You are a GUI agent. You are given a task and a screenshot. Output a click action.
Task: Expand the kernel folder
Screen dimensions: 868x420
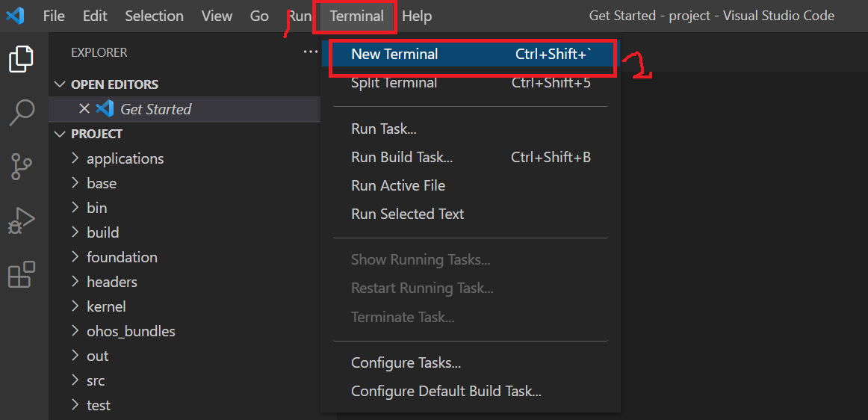[x=185, y=306]
